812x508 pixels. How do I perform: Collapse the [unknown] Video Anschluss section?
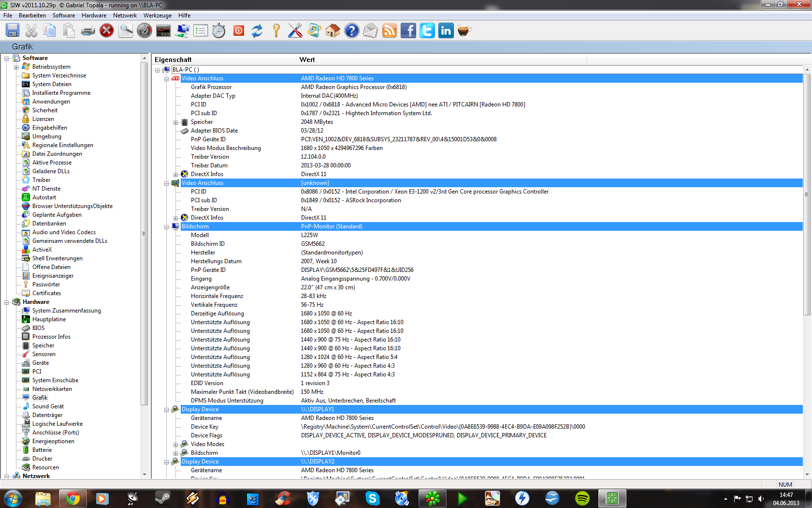point(166,183)
